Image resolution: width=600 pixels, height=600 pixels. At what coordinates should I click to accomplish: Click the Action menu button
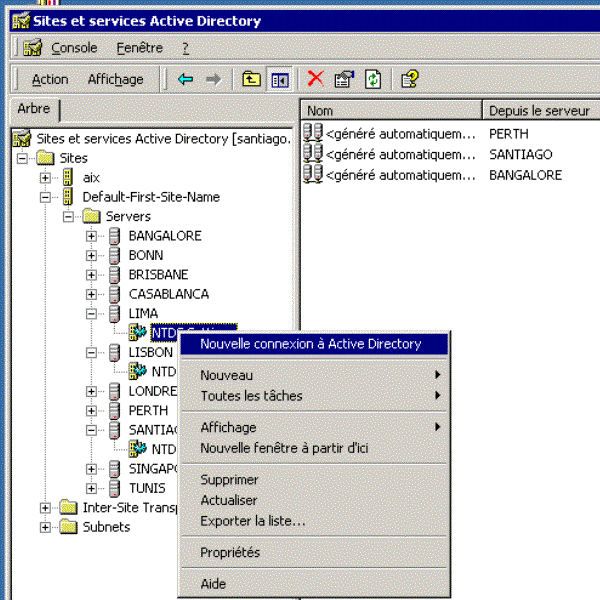[x=50, y=79]
